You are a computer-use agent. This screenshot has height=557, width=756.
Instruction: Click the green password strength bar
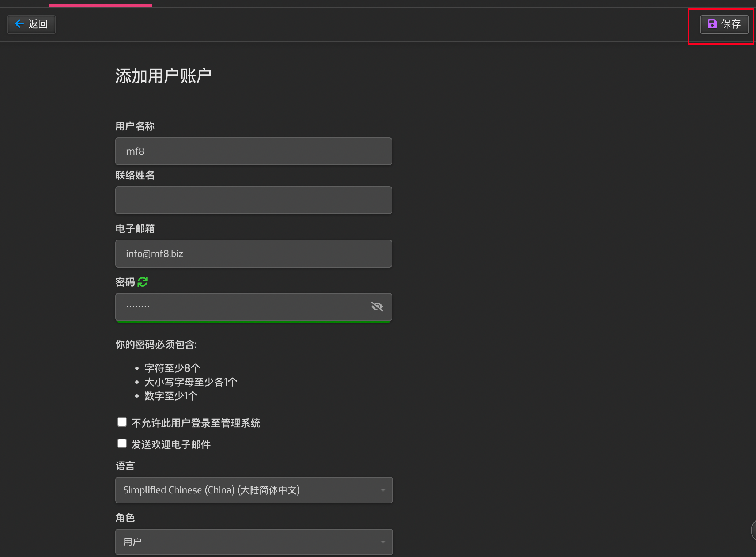click(253, 322)
